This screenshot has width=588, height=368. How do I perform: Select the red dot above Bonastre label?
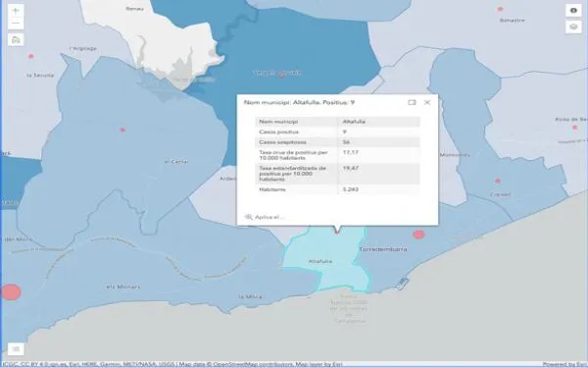500,9
